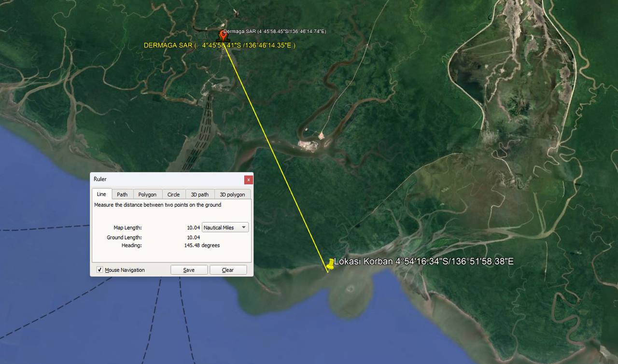Click the small white Dermaga SAR label
The image size is (618, 364).
pyautogui.click(x=274, y=31)
